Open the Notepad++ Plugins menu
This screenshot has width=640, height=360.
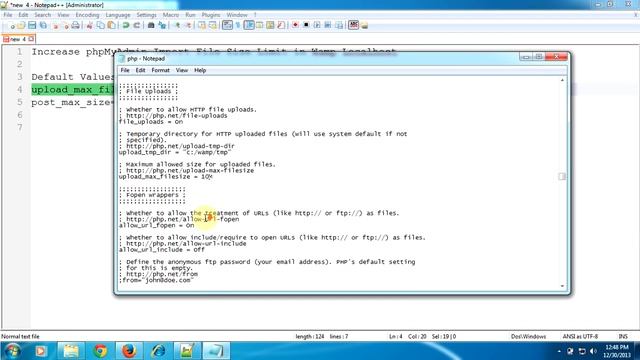[211, 15]
